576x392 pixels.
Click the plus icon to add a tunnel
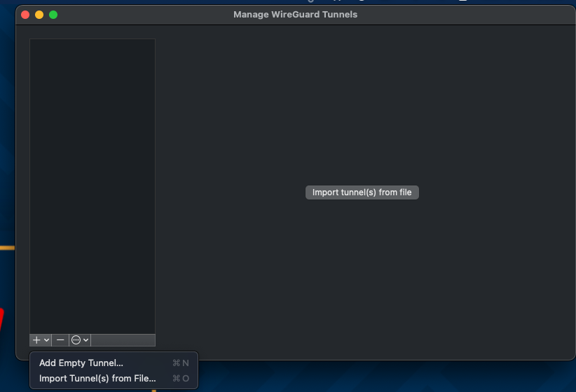click(36, 339)
